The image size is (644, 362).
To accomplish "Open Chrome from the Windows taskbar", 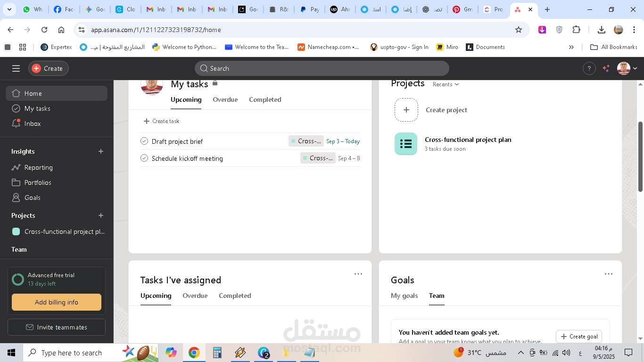I will point(194,353).
